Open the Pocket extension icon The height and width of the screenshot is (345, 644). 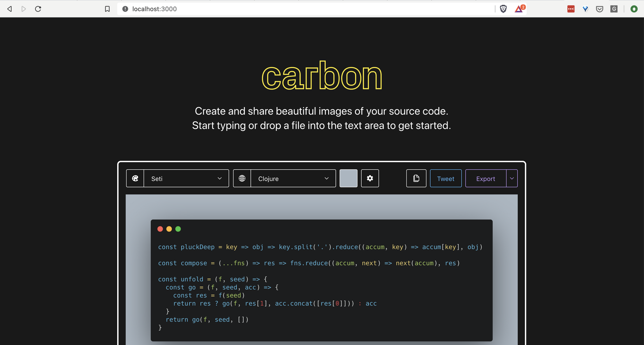click(600, 9)
